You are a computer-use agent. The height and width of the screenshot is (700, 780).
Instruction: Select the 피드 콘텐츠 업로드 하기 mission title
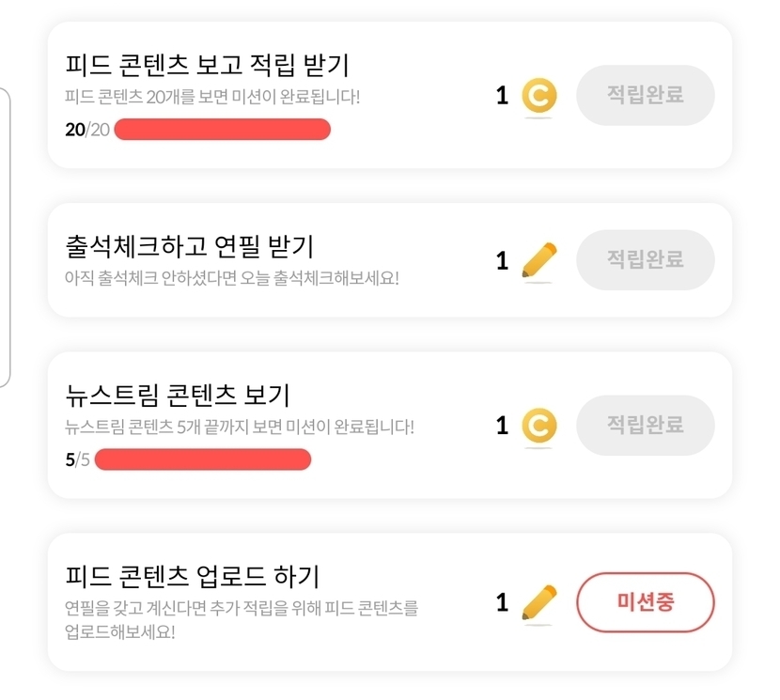pos(193,574)
